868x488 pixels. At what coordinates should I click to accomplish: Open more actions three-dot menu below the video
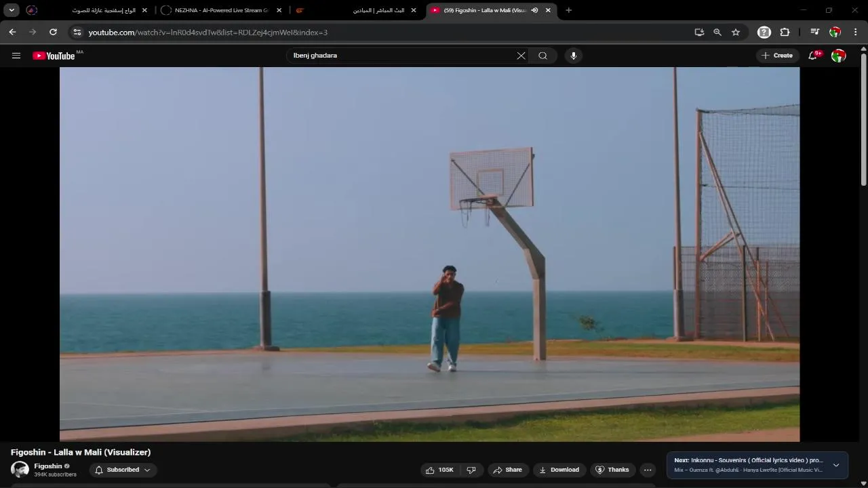(x=648, y=470)
